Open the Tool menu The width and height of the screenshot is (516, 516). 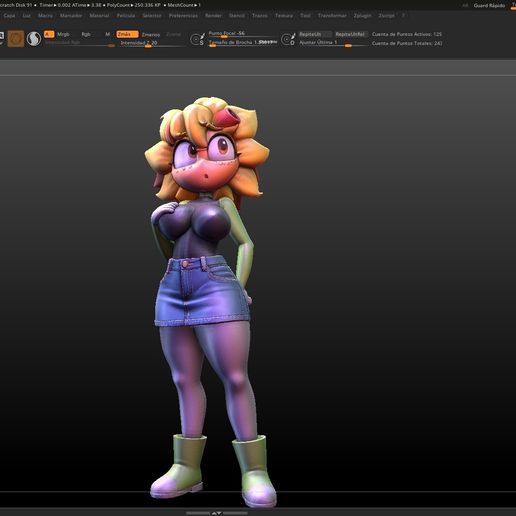point(305,15)
